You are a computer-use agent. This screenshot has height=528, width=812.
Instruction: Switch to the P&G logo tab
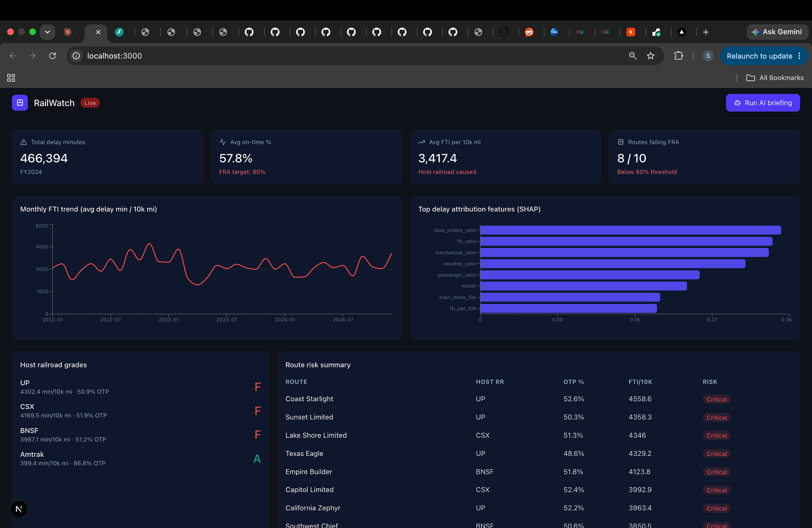[554, 32]
